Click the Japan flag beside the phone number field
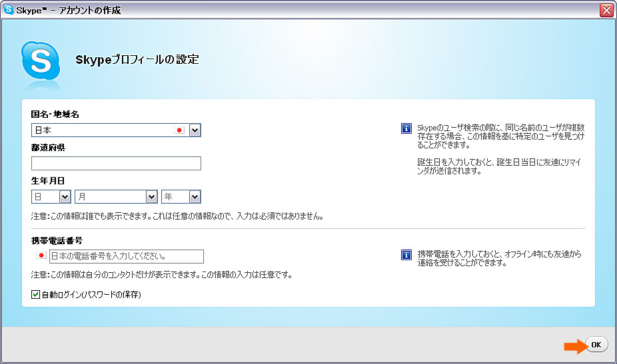This screenshot has height=364, width=617. tap(41, 256)
